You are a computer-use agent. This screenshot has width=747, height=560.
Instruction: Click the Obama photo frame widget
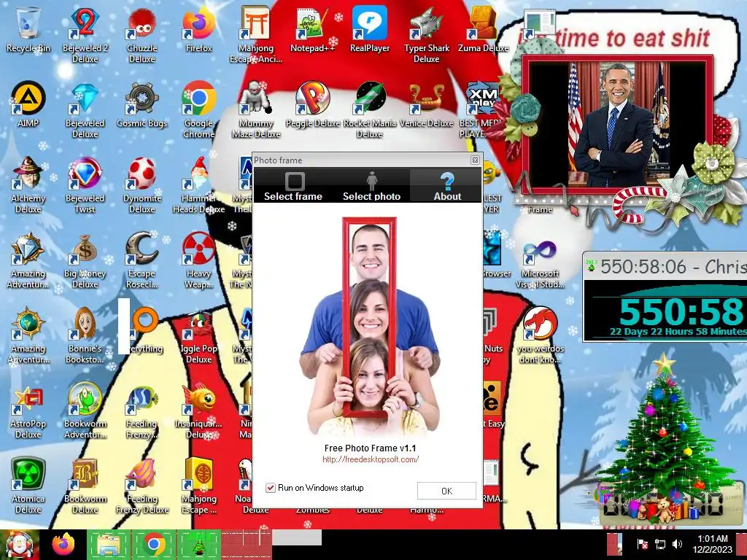coord(617,125)
